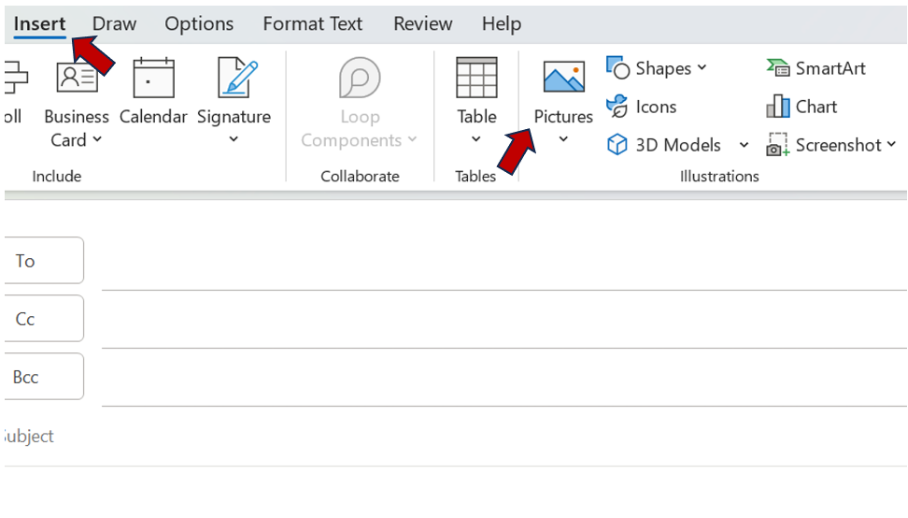Open the 3D Models dropdown arrow

pos(743,145)
